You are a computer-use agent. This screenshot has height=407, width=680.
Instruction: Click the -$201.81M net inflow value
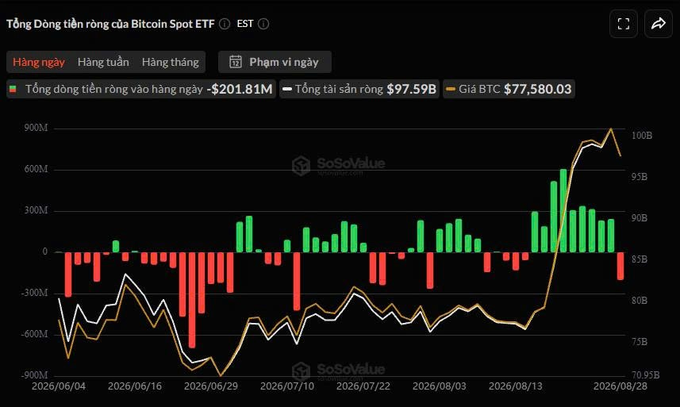tap(240, 89)
